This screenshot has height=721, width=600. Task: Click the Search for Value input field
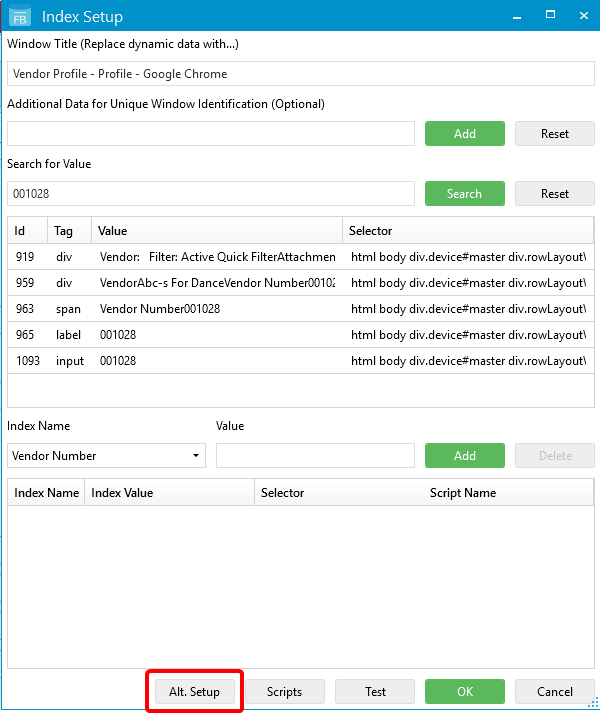211,194
